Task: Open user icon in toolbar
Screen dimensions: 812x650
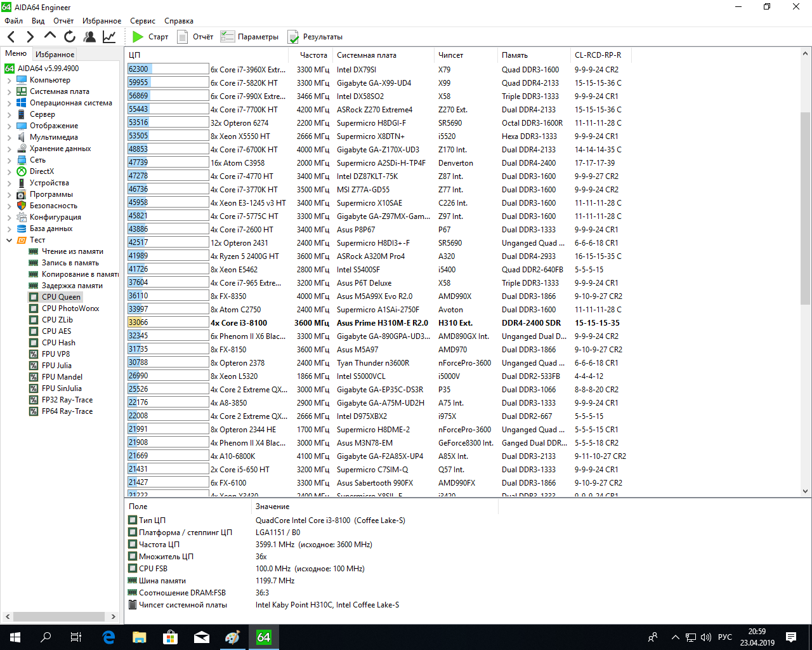Action: pos(89,37)
